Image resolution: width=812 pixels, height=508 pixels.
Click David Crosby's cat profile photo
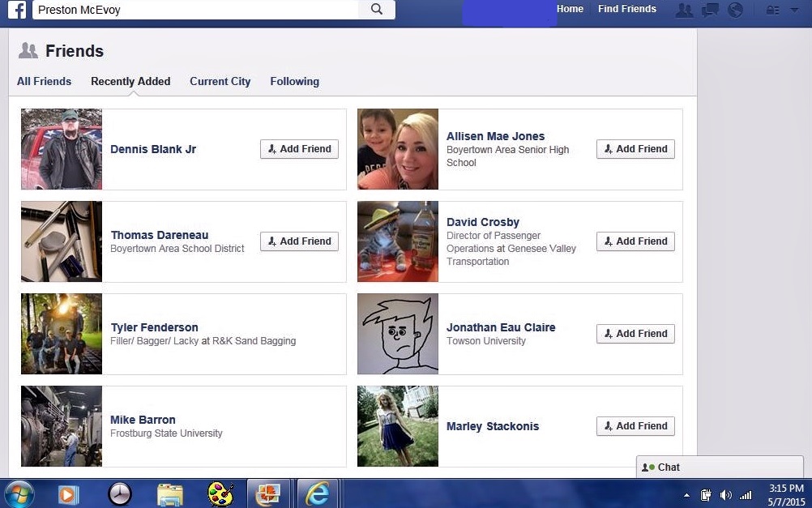click(x=398, y=241)
